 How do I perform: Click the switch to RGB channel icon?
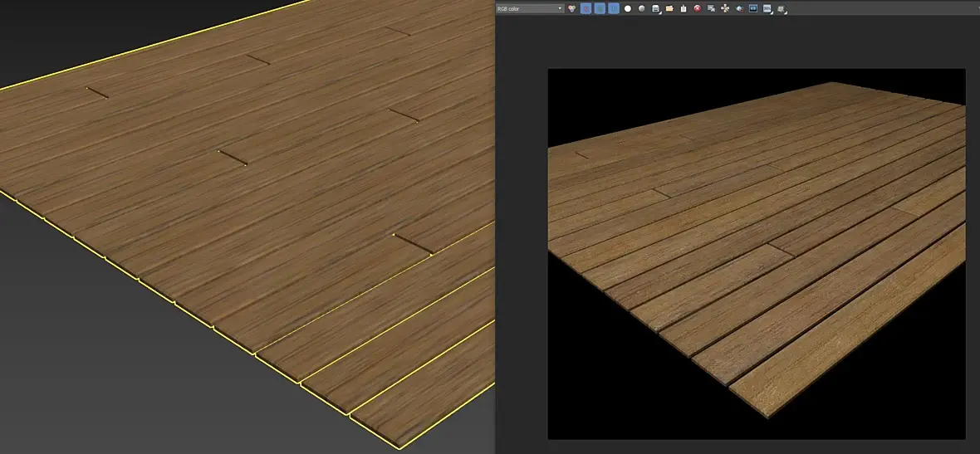click(571, 8)
